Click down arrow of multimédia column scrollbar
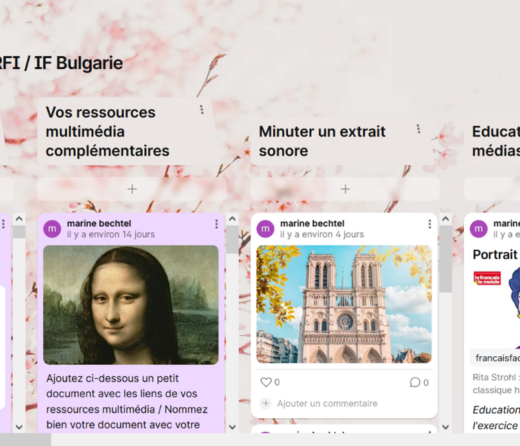The height and width of the screenshot is (446, 520). tap(232, 427)
